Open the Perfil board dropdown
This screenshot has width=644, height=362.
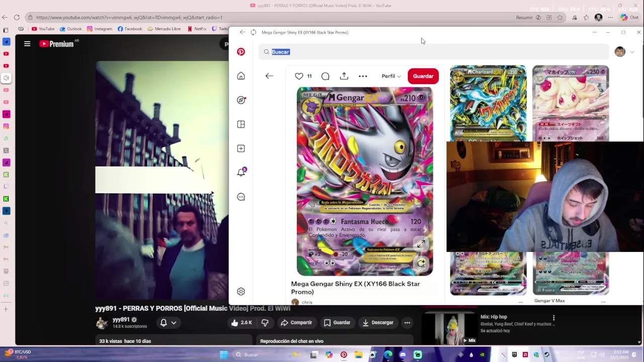[391, 76]
